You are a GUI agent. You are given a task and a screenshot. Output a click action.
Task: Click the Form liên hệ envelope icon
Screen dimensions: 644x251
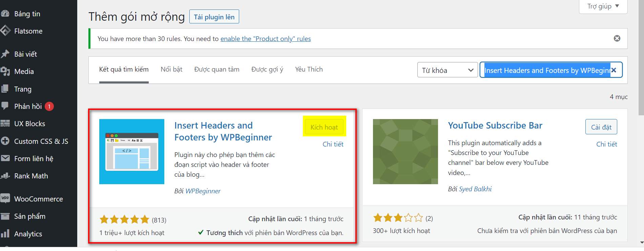(5, 158)
